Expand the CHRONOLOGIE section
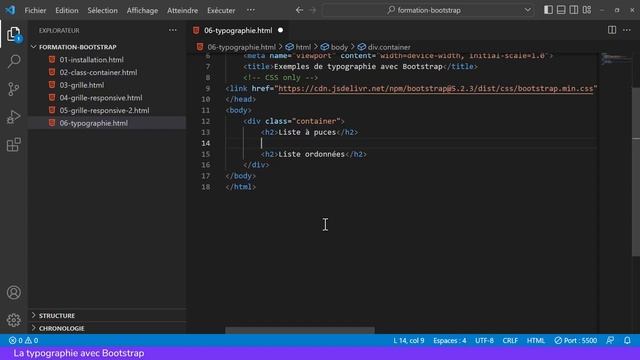The width and height of the screenshot is (640, 360). point(61,328)
